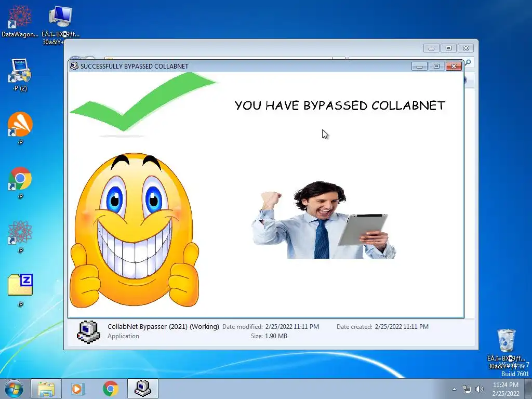Click the taskbar clock showing 11:24 PM
The width and height of the screenshot is (532, 399).
tap(506, 389)
